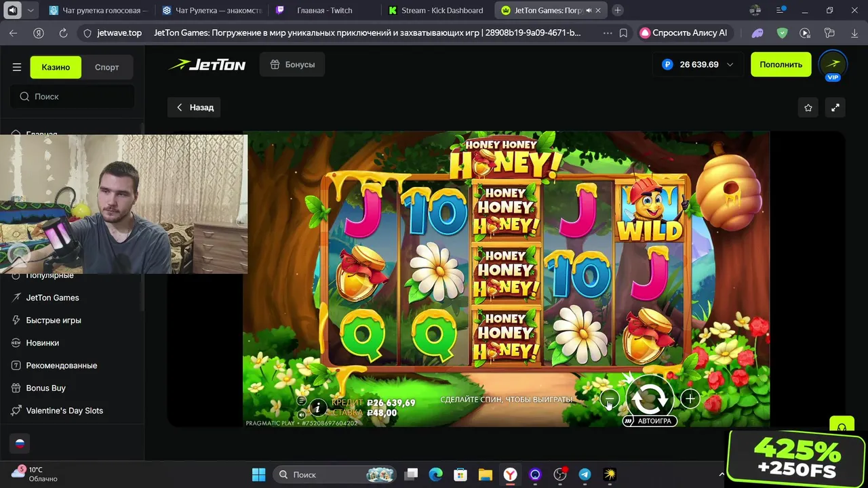
Task: Expand the tab list dropdown arrow
Action: (31, 10)
